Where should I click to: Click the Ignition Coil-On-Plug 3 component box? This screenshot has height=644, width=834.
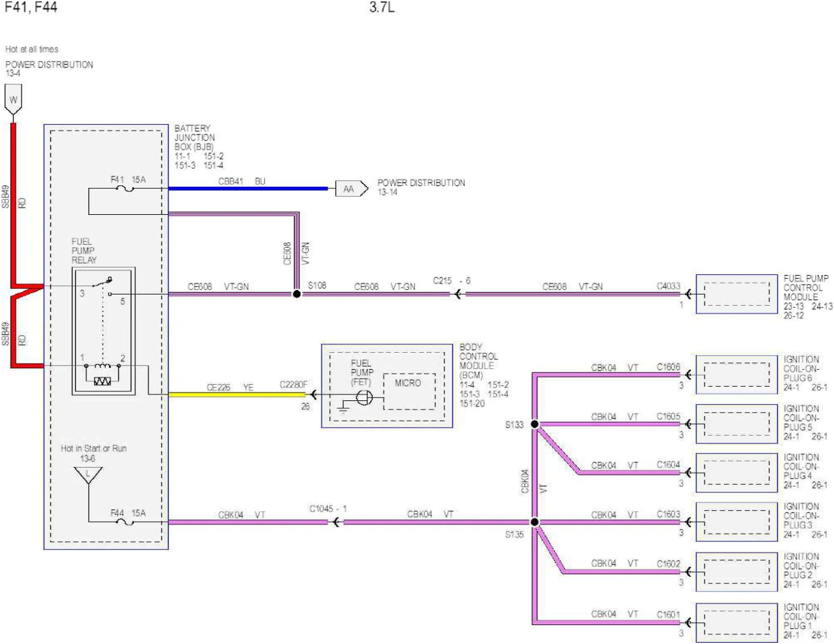tap(737, 522)
